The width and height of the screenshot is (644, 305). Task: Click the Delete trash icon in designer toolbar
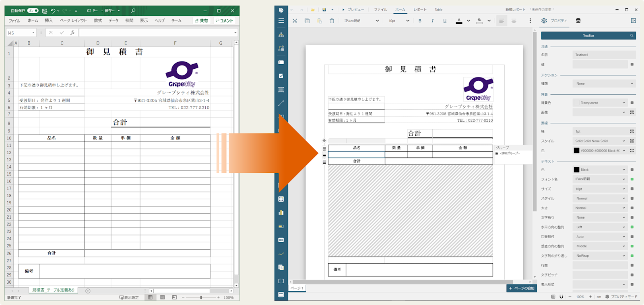click(x=332, y=21)
